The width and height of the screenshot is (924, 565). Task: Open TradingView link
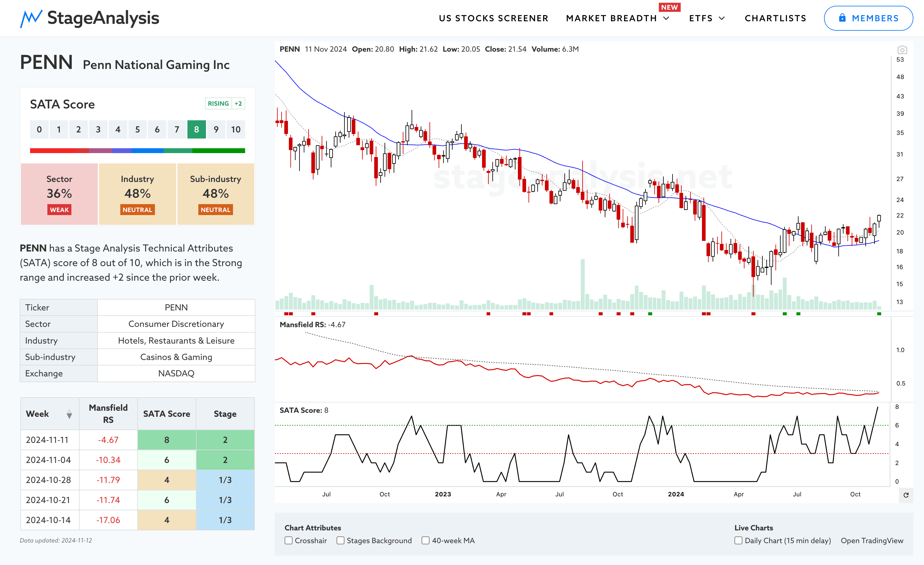pyautogui.click(x=872, y=540)
